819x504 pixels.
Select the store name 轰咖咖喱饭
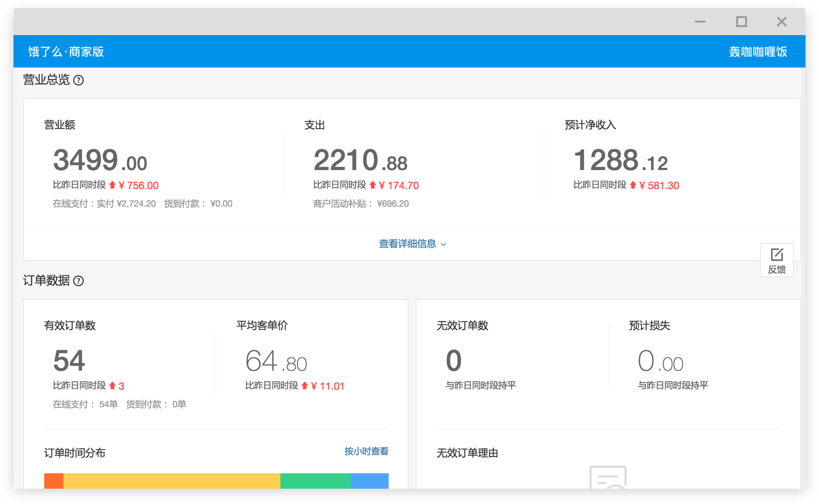point(758,51)
